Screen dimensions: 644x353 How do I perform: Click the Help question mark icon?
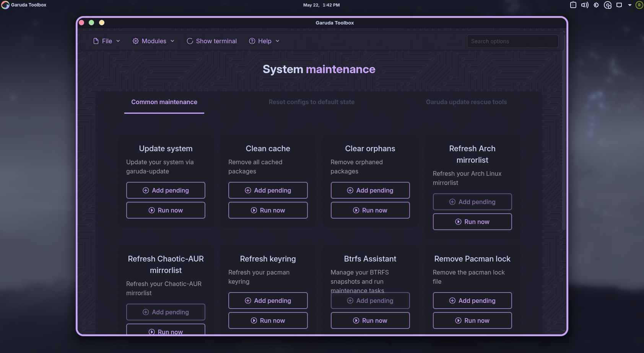[252, 41]
